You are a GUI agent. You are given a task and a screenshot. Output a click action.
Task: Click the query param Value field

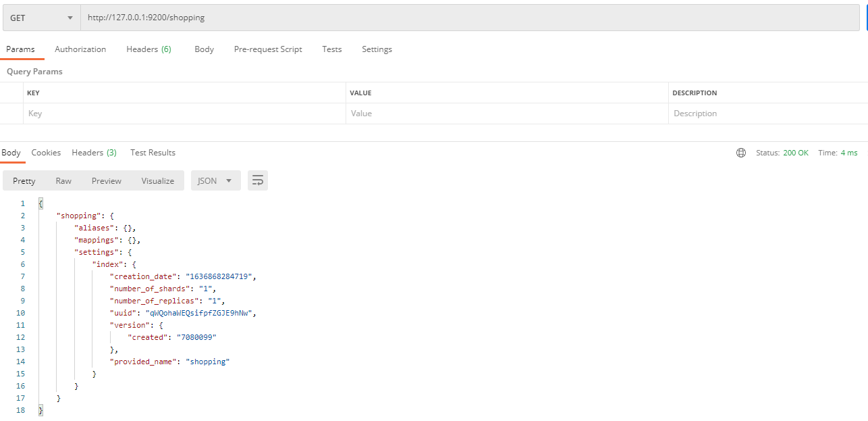[507, 114]
